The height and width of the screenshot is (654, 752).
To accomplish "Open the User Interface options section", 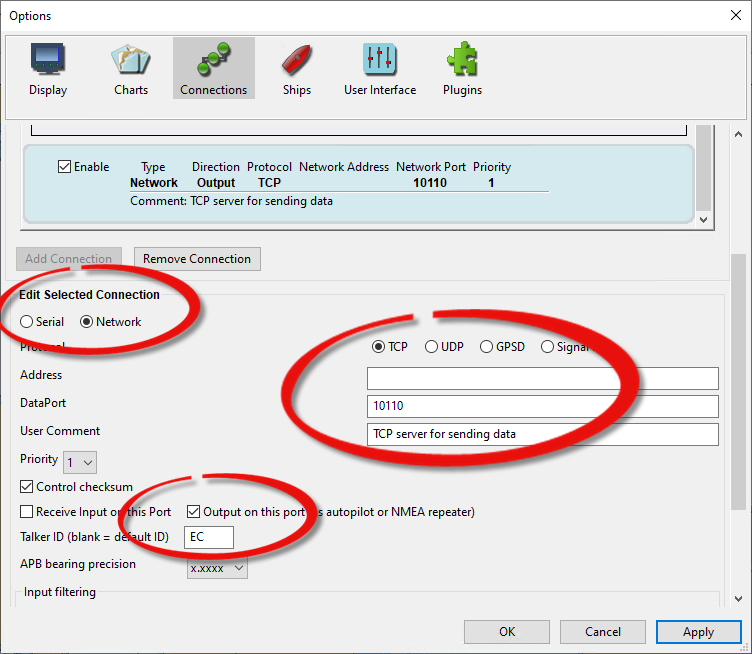I will (x=380, y=70).
